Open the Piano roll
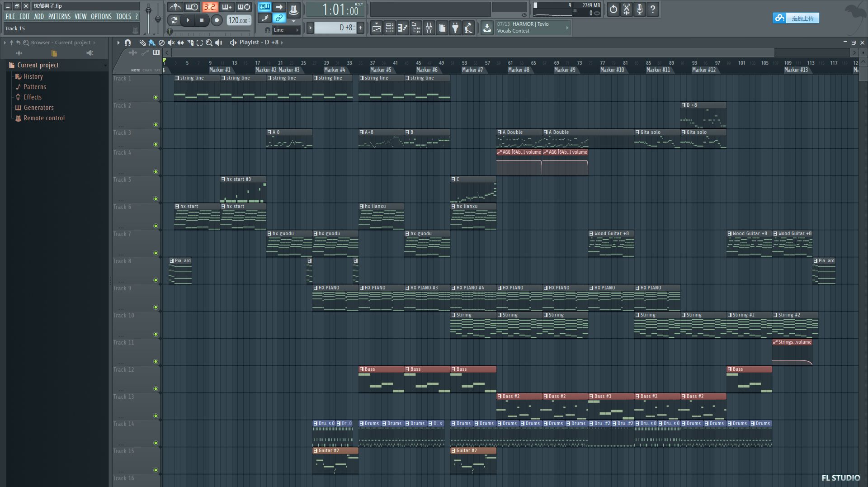This screenshot has height=487, width=868. (402, 28)
